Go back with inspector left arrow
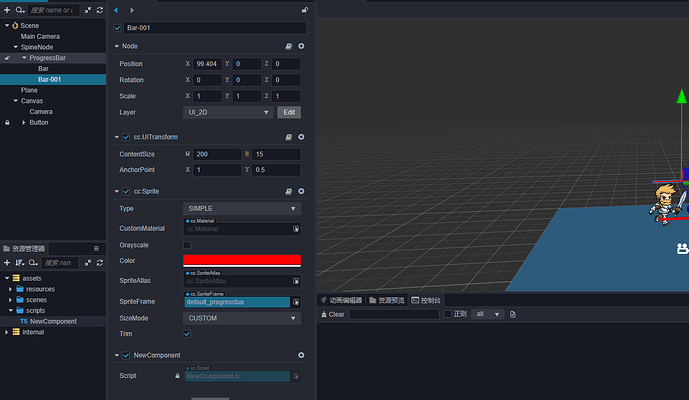Screen dimensions: 689x400 point(116,10)
